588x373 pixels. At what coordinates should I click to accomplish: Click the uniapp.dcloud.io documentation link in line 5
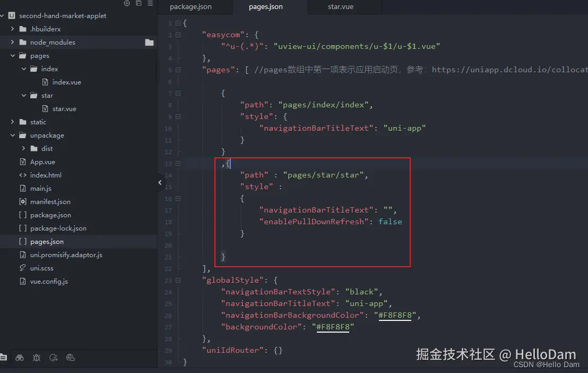pyautogui.click(x=508, y=69)
